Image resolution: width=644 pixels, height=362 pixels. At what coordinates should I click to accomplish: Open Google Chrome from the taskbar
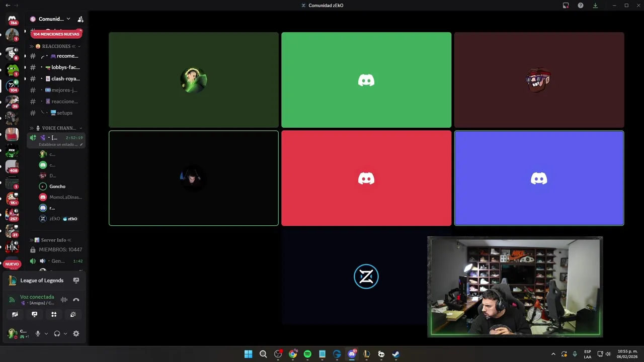tap(293, 354)
